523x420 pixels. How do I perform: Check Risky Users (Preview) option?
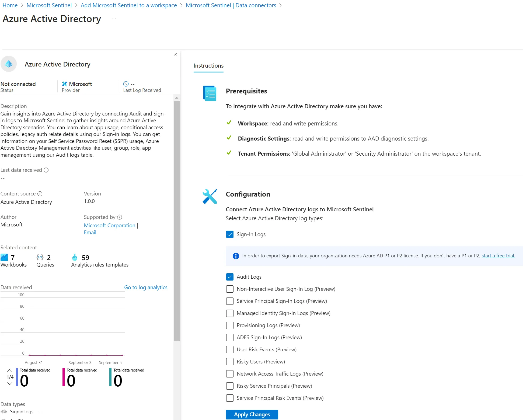click(x=230, y=362)
